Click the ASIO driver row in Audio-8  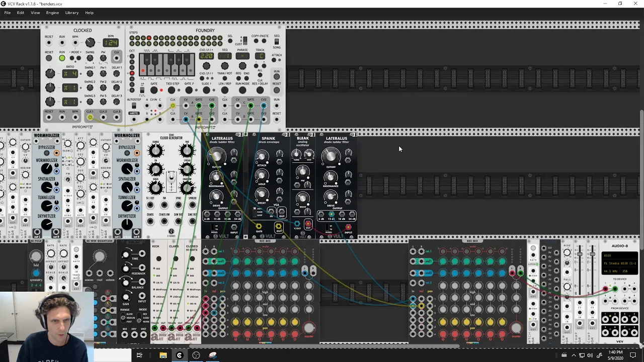click(620, 255)
